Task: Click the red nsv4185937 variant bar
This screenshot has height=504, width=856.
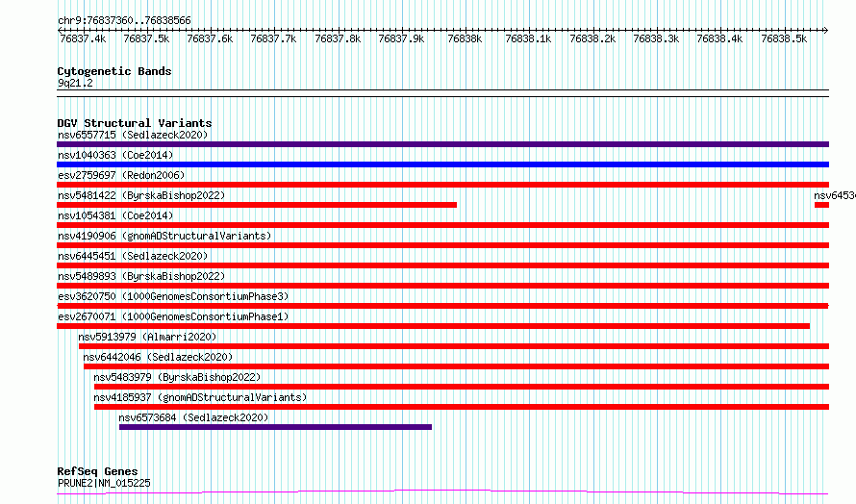Action: coord(462,407)
